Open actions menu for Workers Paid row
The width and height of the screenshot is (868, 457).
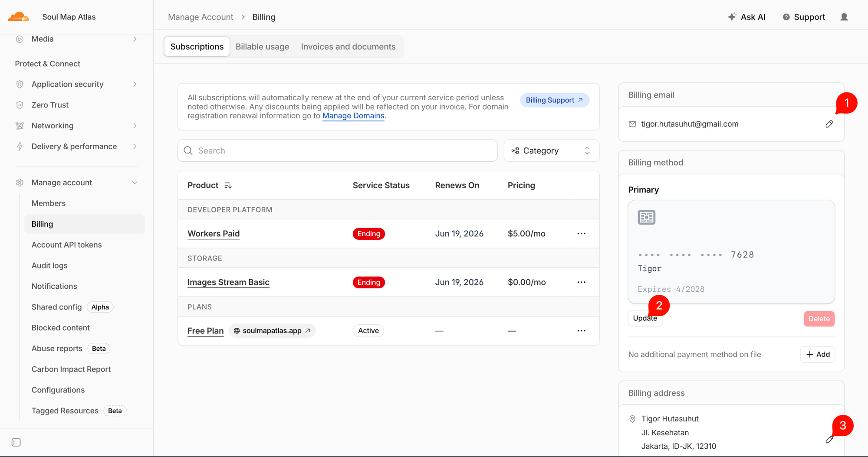pos(581,234)
